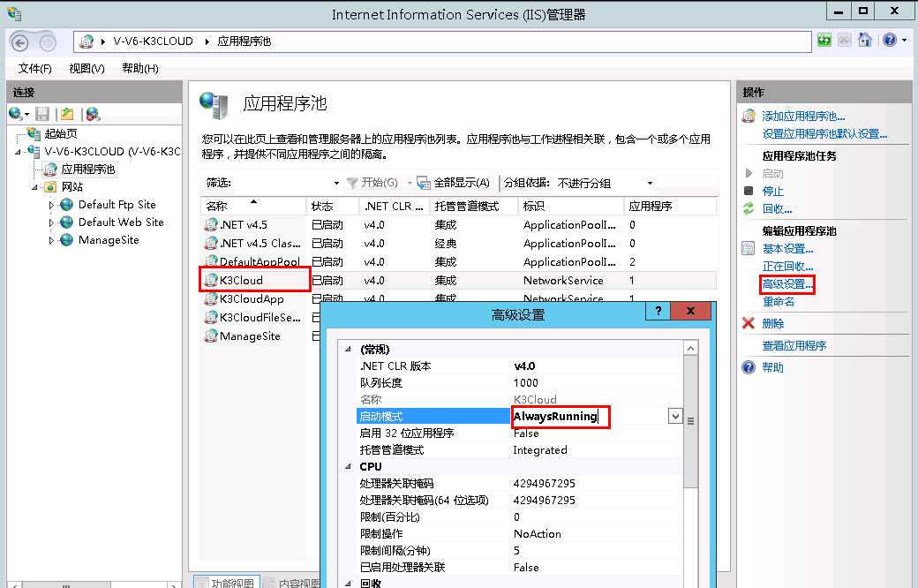This screenshot has height=588, width=918.
Task: Select the .NET v4.5 Clas... pool row
Action: tap(458, 243)
